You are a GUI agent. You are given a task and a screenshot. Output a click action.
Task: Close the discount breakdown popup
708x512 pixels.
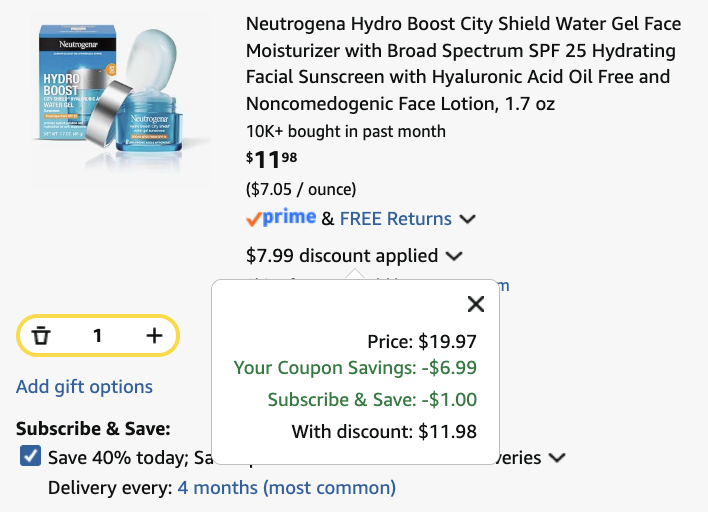476,304
